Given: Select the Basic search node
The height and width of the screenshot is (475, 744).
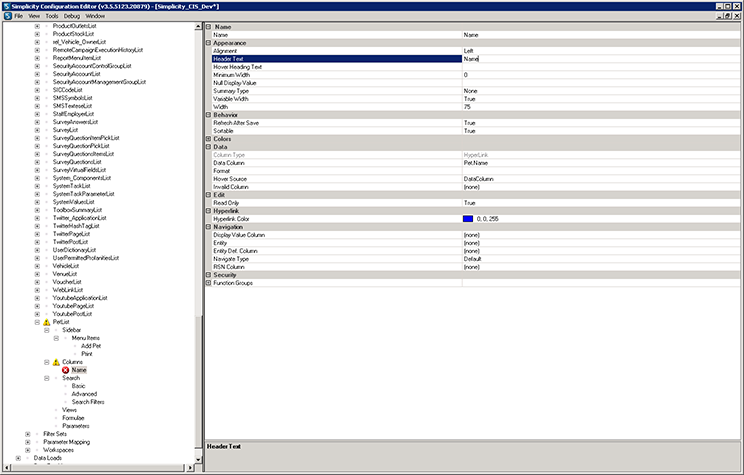Looking at the screenshot, I should pos(78,386).
